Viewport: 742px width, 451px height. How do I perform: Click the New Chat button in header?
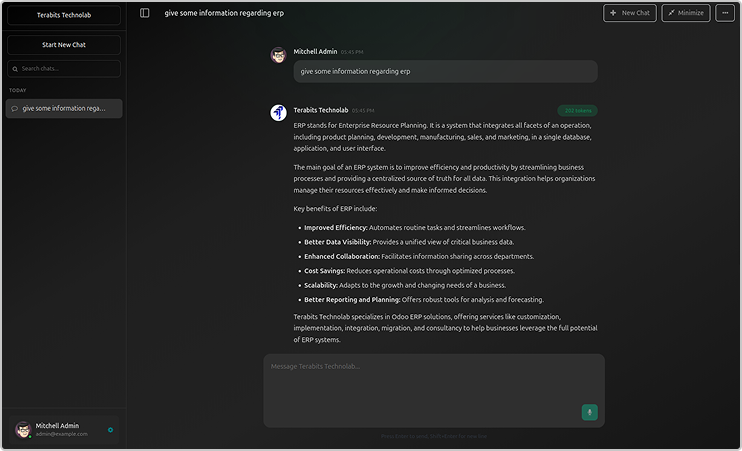pos(630,13)
